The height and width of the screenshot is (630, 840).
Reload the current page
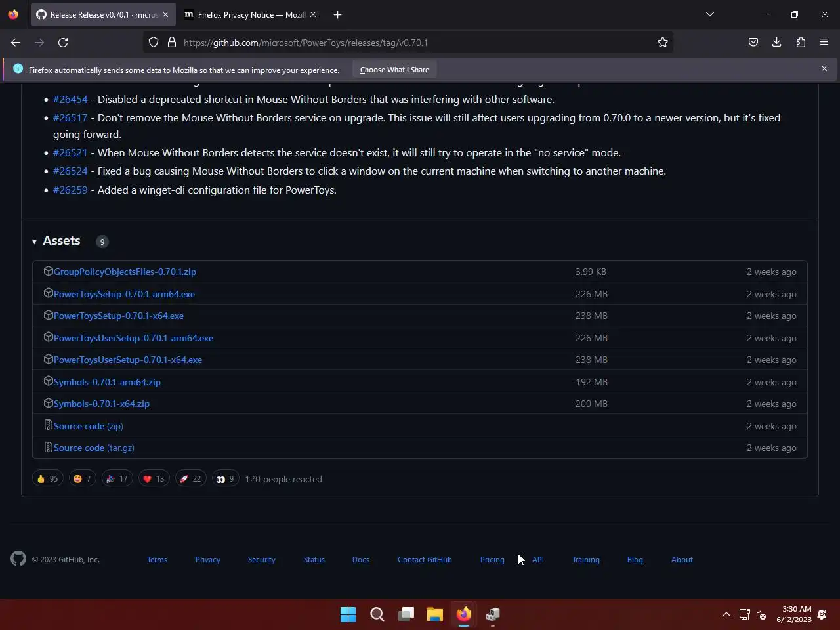click(63, 43)
